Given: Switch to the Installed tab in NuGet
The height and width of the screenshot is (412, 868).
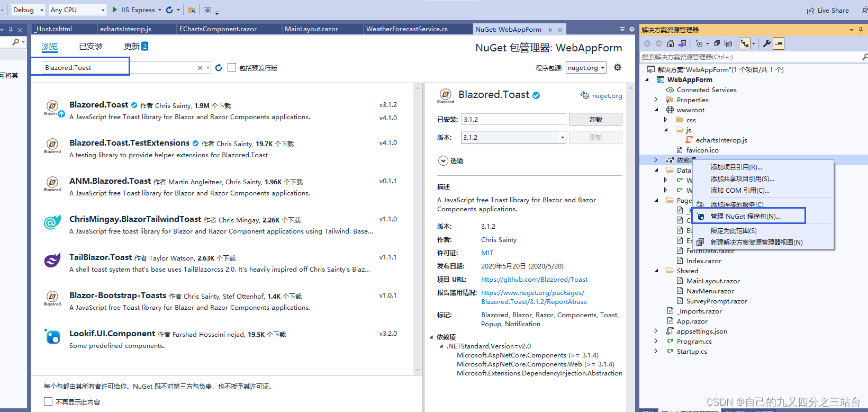Looking at the screenshot, I should click(x=91, y=47).
